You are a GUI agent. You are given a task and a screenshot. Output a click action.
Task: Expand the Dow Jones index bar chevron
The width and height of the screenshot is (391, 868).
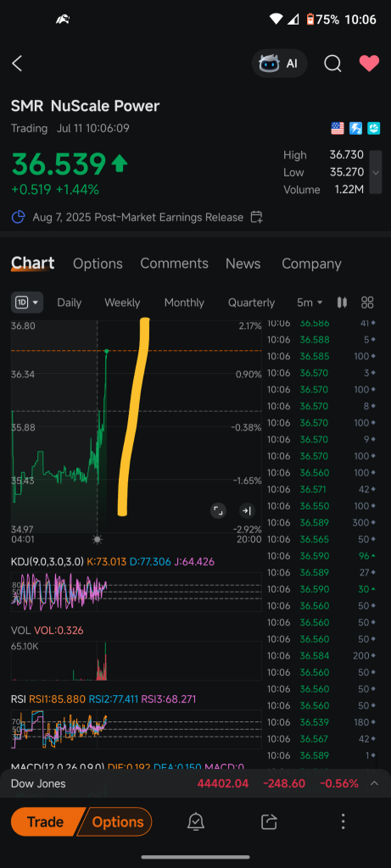pos(374,783)
